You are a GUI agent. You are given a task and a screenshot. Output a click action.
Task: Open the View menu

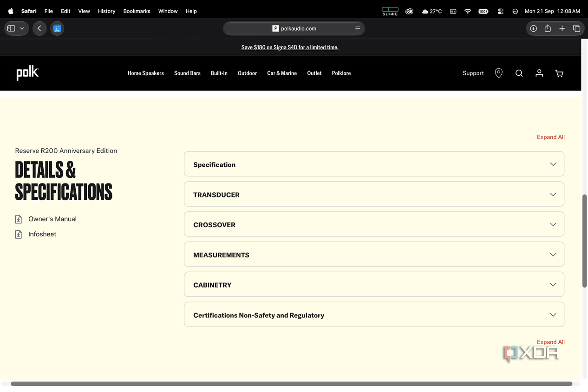[84, 11]
